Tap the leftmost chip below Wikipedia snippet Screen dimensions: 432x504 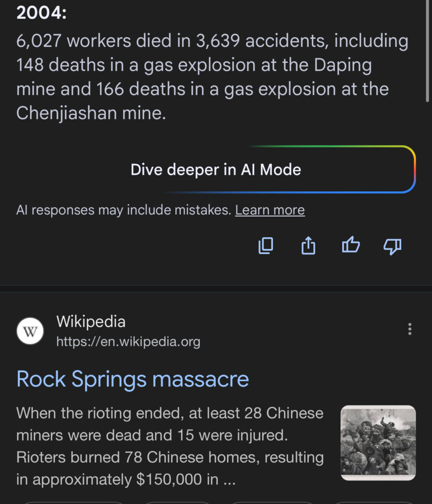point(74,502)
